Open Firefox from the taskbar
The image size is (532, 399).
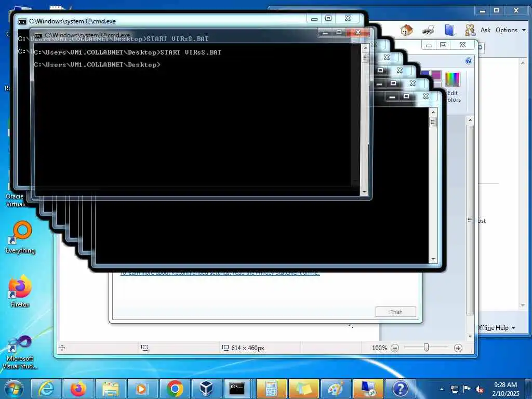[78, 389]
